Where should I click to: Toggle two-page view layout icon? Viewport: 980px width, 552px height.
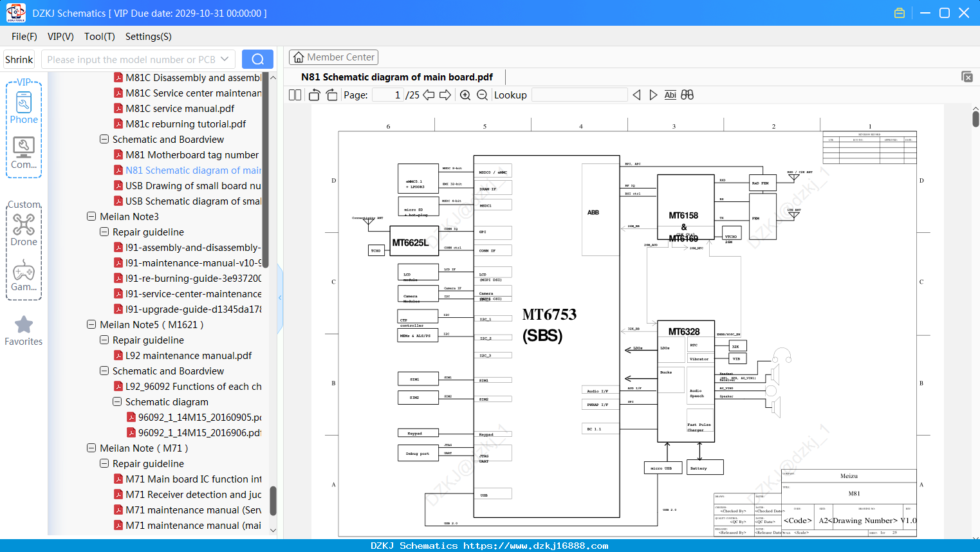(295, 95)
